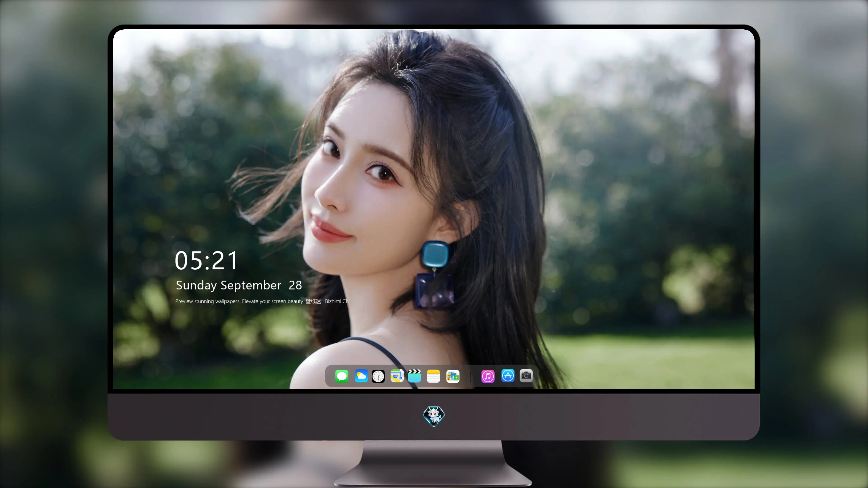Launch the pink iTunes music app
The image size is (868, 488).
tap(488, 376)
